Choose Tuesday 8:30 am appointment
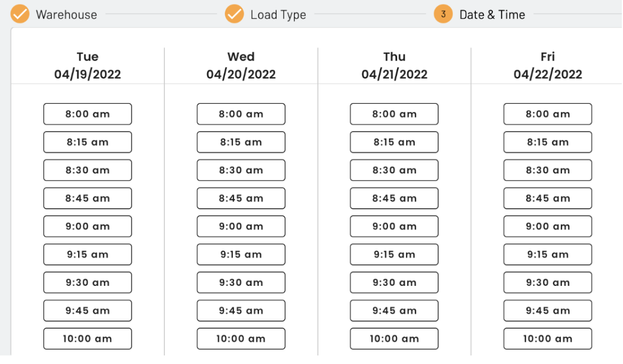623x364 pixels. [x=87, y=170]
